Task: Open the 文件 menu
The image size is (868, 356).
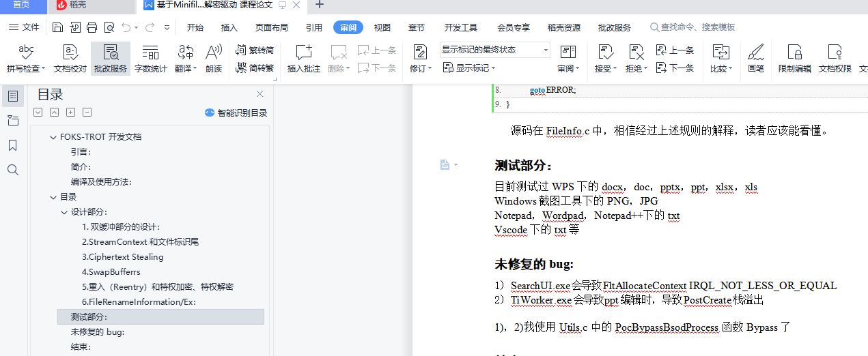Action: click(x=25, y=28)
